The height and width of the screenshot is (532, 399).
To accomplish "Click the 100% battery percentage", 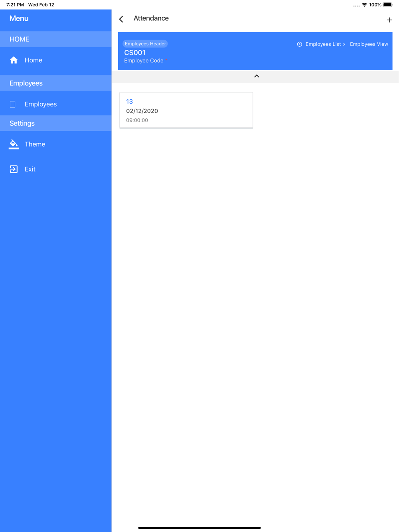I will click(x=375, y=5).
